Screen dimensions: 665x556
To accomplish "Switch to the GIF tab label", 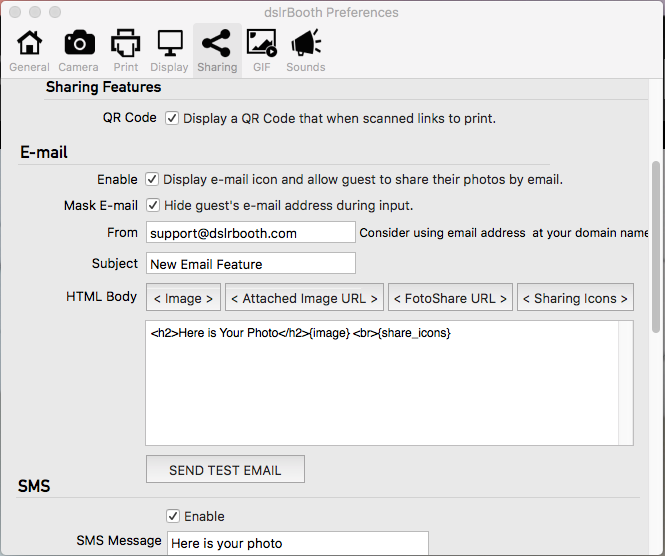I will click(262, 67).
